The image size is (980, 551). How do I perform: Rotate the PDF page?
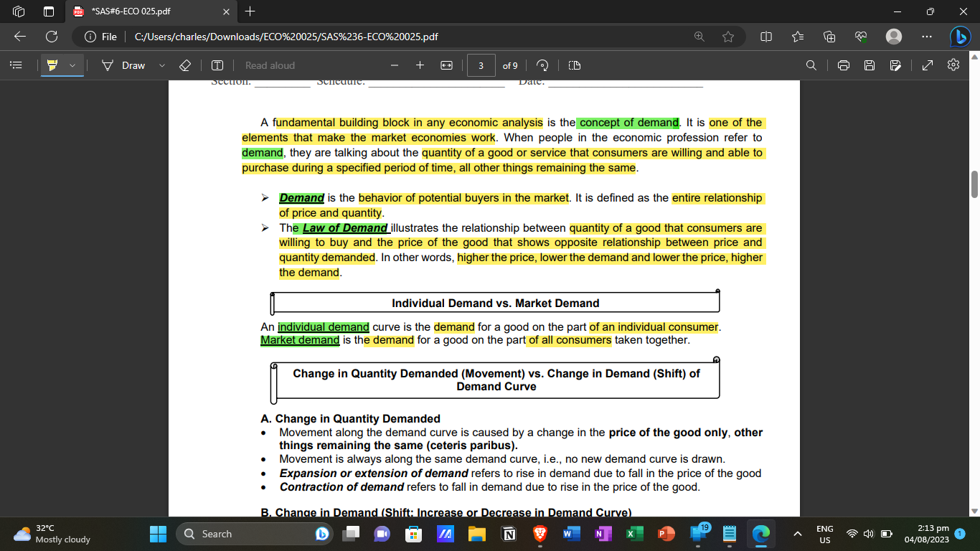click(543, 65)
